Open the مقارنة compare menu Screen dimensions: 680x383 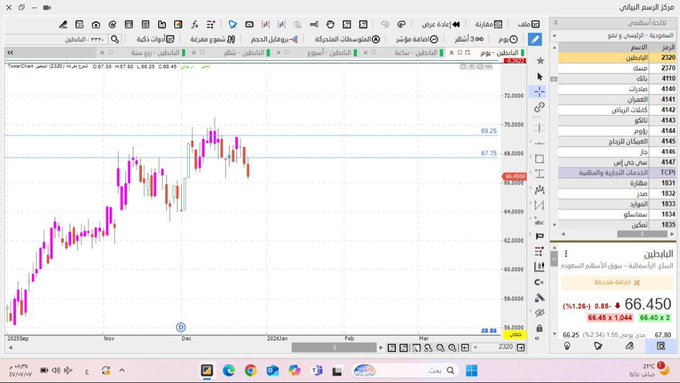488,24
